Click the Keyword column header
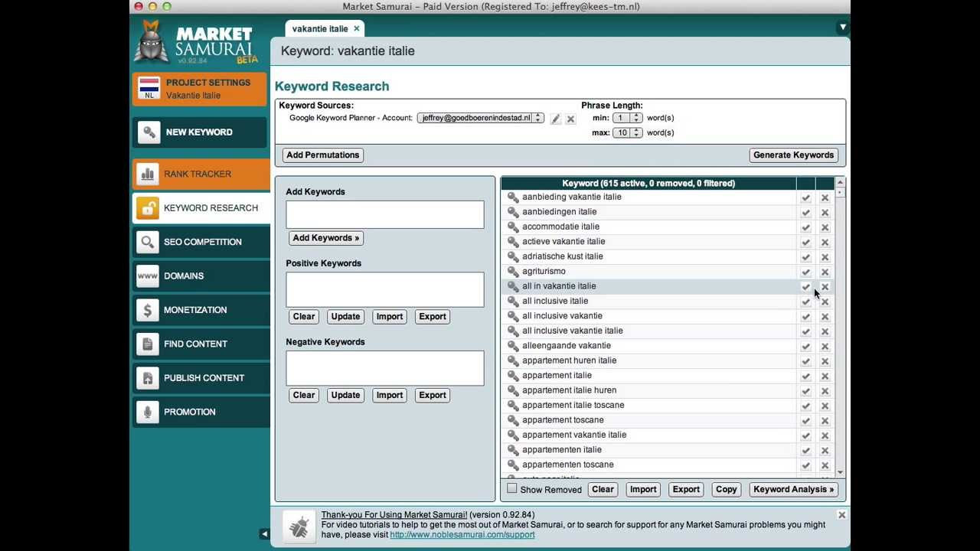The width and height of the screenshot is (980, 551). coord(648,184)
